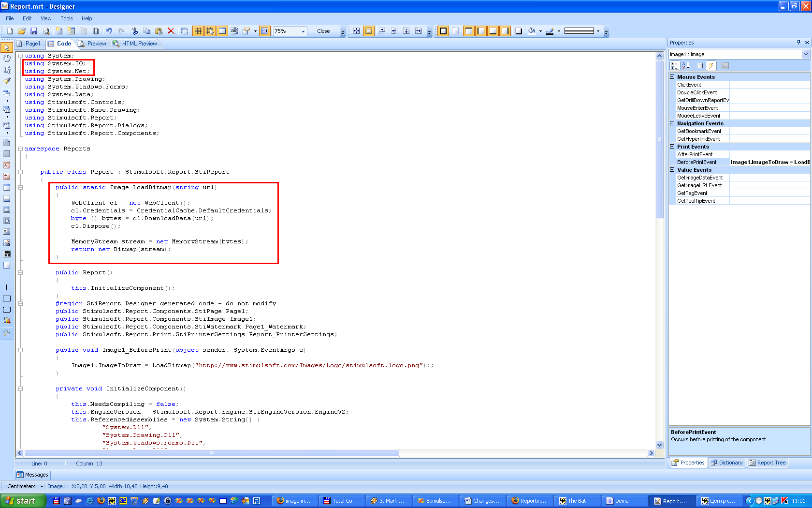Open a report using the folder icon
The image size is (812, 508).
(x=22, y=31)
